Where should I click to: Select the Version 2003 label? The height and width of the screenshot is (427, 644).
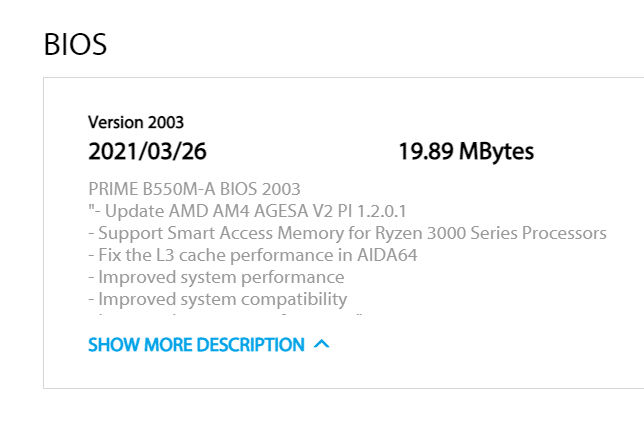coord(136,123)
